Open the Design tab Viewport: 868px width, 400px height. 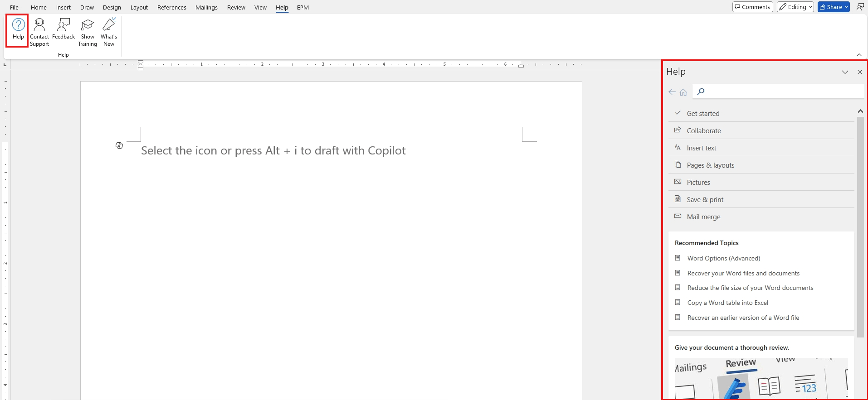point(112,7)
